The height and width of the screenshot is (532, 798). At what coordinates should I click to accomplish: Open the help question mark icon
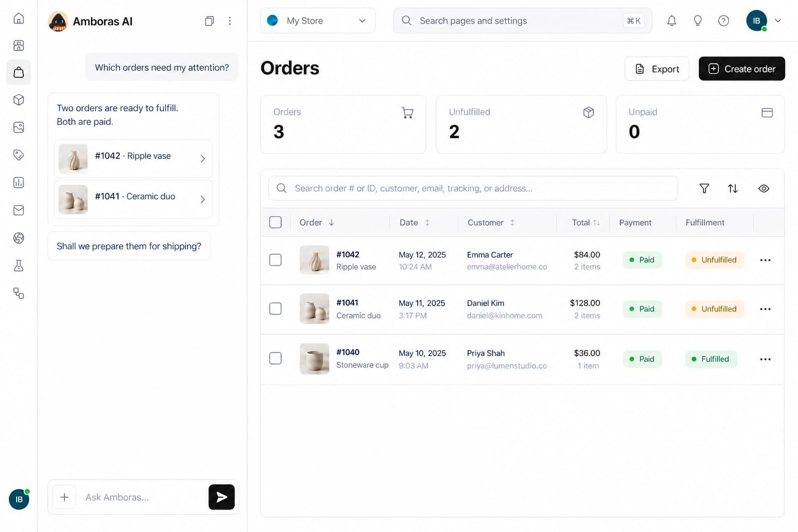click(x=724, y=21)
